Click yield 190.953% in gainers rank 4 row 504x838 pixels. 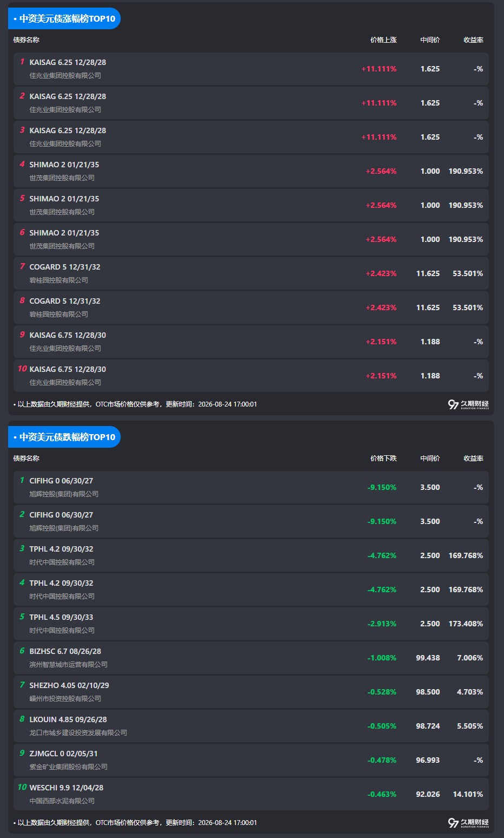[466, 171]
